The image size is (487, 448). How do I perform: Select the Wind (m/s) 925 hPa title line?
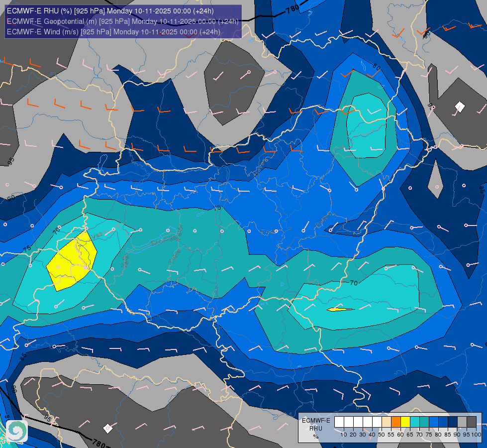click(113, 32)
